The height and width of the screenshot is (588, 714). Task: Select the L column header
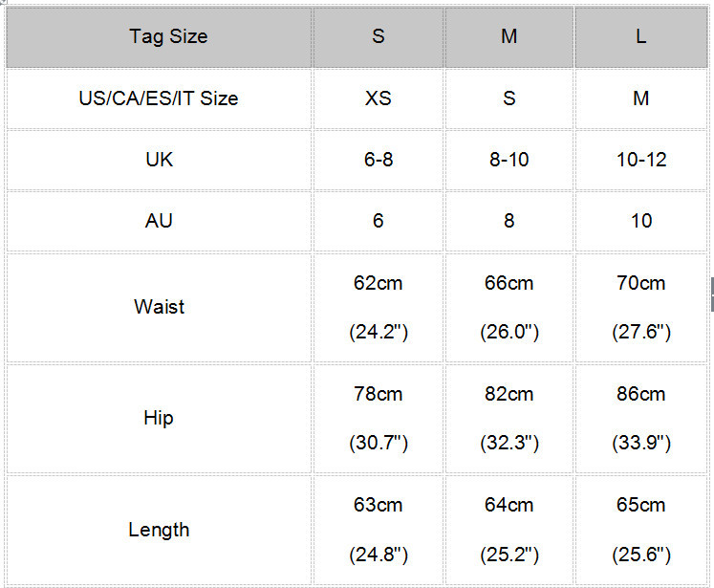tap(641, 37)
